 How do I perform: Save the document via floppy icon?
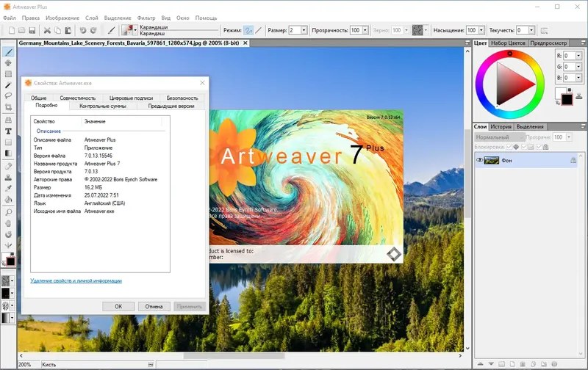pyautogui.click(x=32, y=30)
